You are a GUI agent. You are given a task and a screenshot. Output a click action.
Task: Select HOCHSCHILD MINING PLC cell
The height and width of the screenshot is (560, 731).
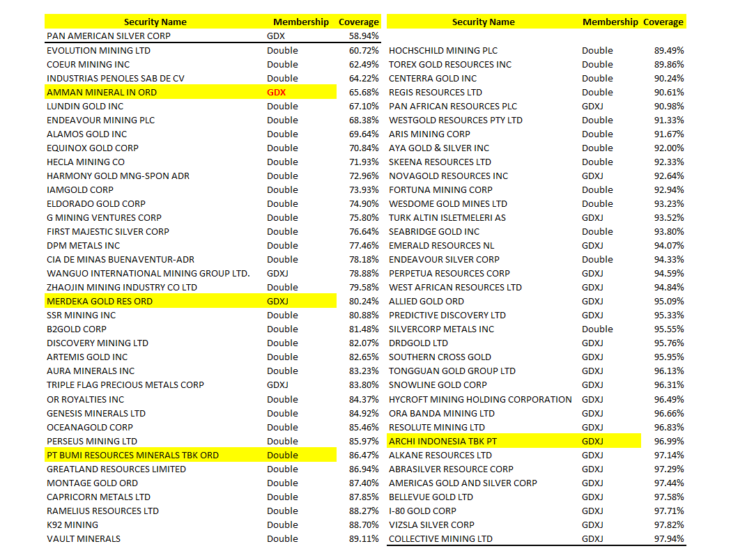[x=443, y=50]
